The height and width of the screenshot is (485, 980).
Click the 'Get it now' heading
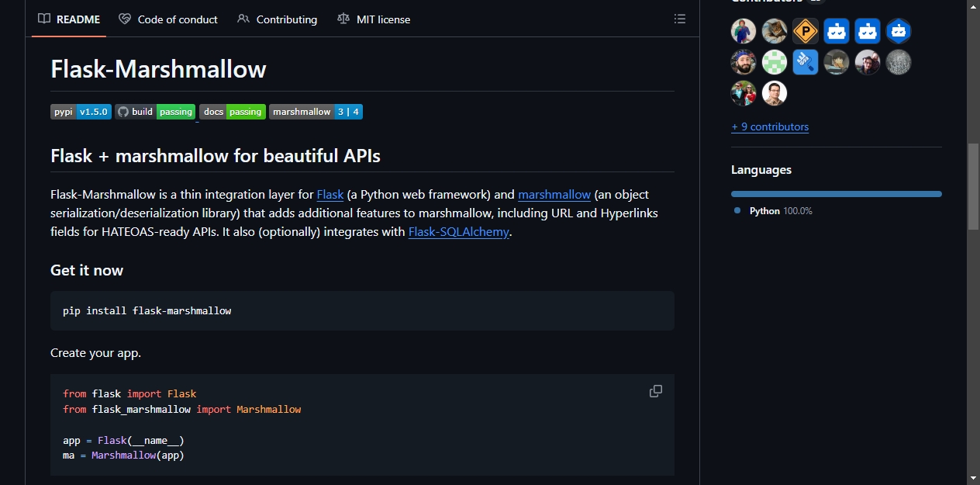87,271
